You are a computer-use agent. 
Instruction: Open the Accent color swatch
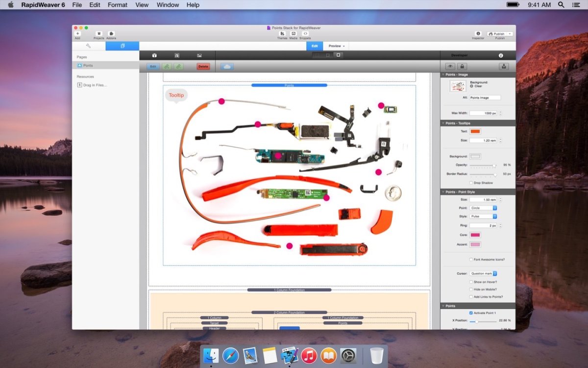click(x=475, y=244)
